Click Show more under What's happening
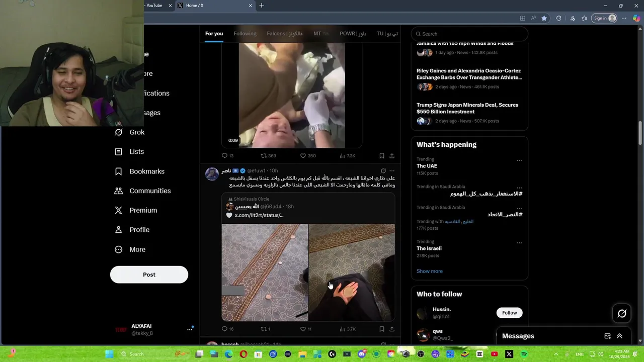Screen dimensions: 644x362 point(430,271)
